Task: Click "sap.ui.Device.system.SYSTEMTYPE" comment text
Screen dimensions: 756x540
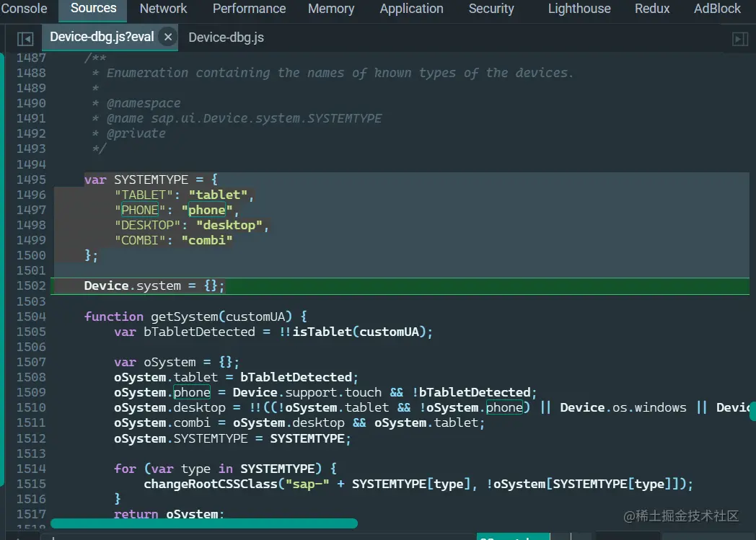Action: [x=267, y=118]
